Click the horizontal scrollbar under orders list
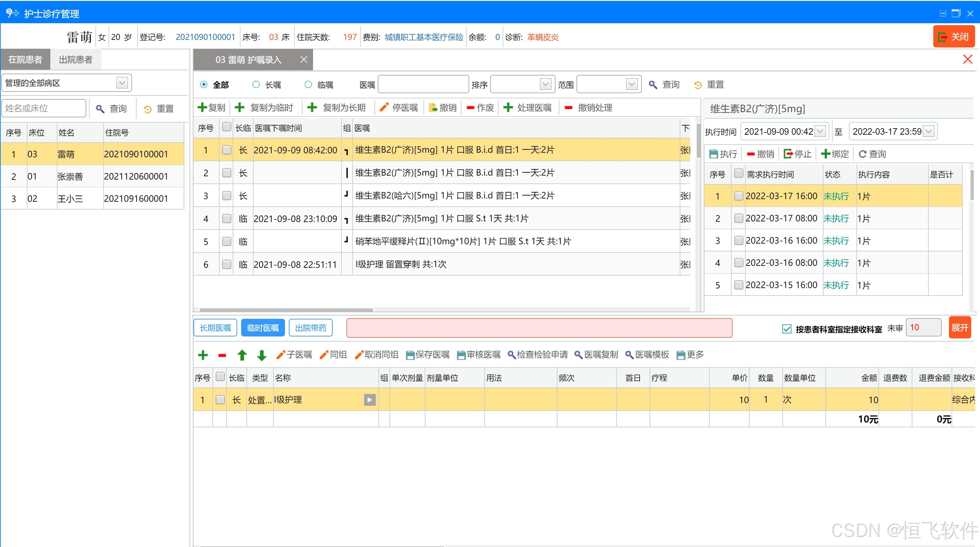This screenshot has width=980, height=547. 286,310
